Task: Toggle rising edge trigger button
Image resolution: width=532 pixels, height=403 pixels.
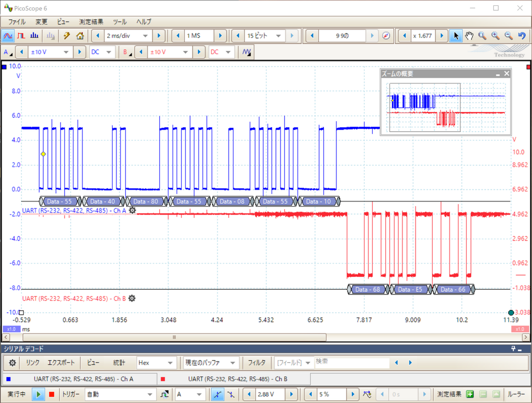Action: tap(217, 394)
